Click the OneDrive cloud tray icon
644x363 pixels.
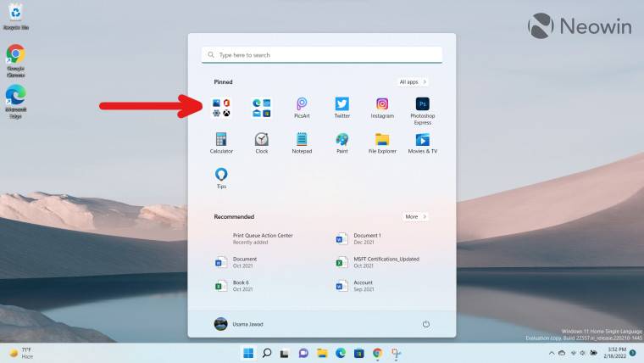coord(562,353)
